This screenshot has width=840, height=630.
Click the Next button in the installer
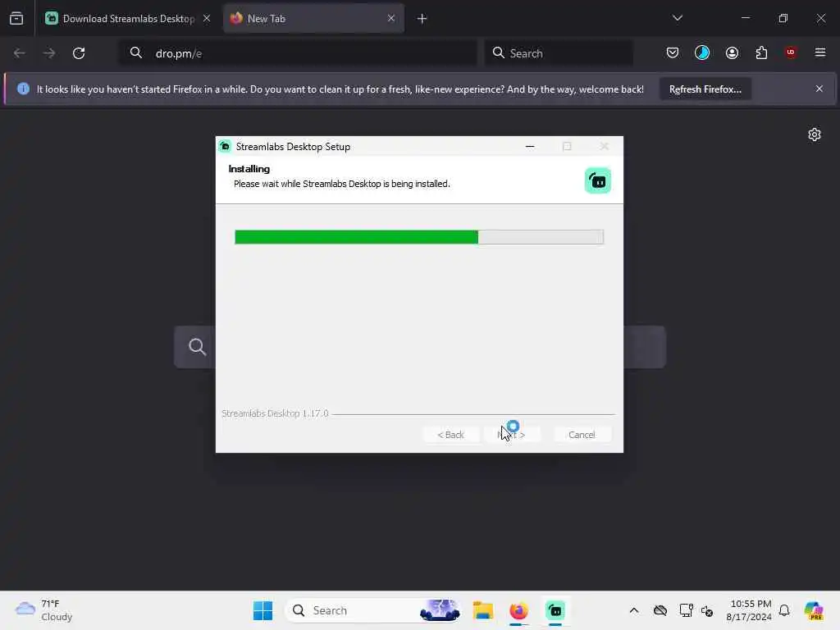pyautogui.click(x=511, y=435)
